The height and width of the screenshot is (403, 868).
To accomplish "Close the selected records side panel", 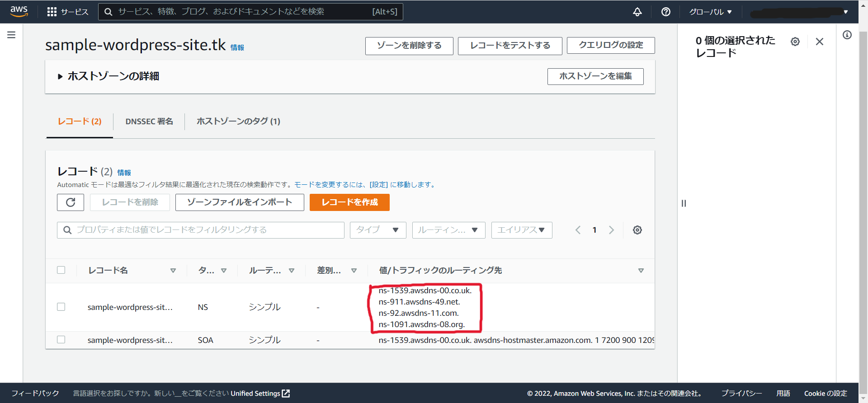I will point(820,42).
